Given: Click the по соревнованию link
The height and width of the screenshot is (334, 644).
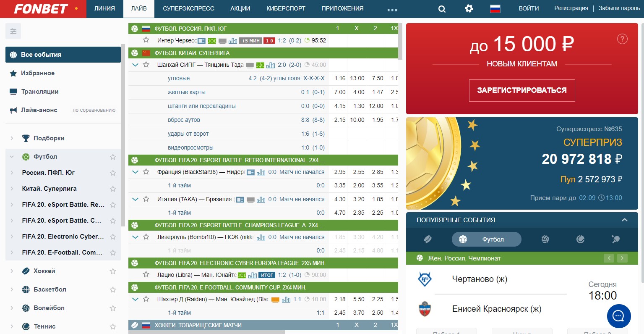Looking at the screenshot, I should [94, 110].
